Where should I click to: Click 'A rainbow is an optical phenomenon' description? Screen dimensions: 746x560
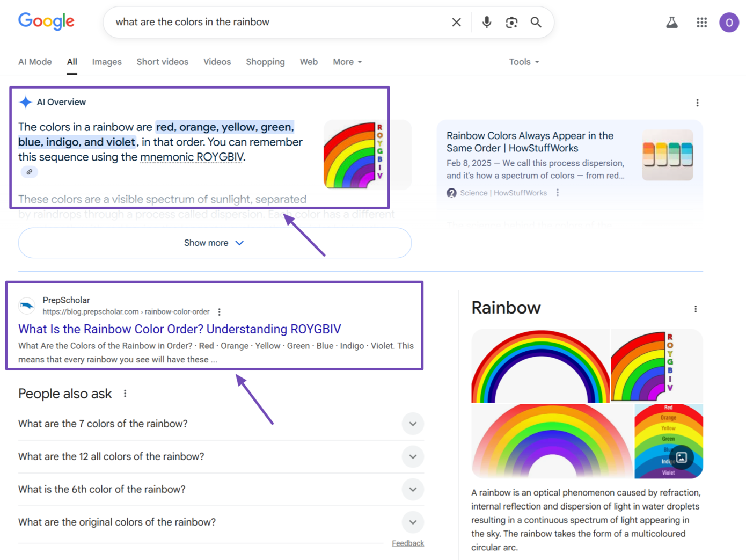coord(587,520)
